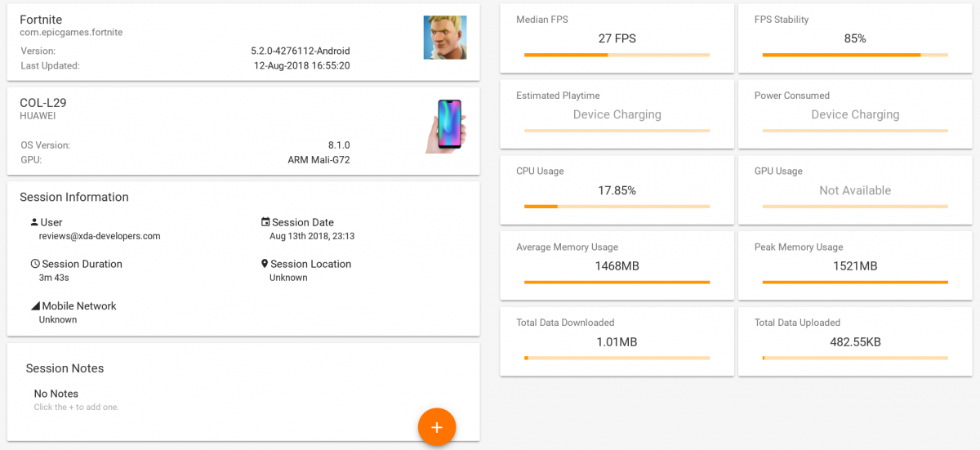Image resolution: width=980 pixels, height=450 pixels.
Task: Click the Fortnite app icon thumbnail
Action: (444, 38)
